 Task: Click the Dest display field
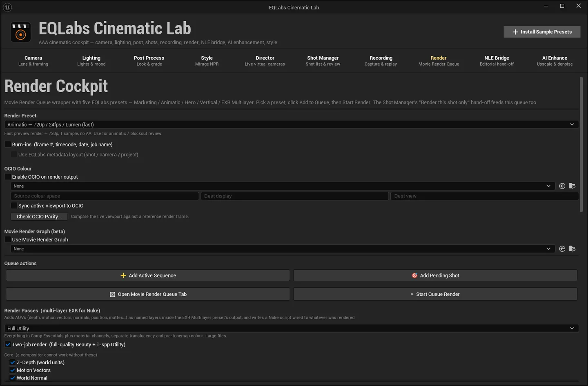pos(294,196)
